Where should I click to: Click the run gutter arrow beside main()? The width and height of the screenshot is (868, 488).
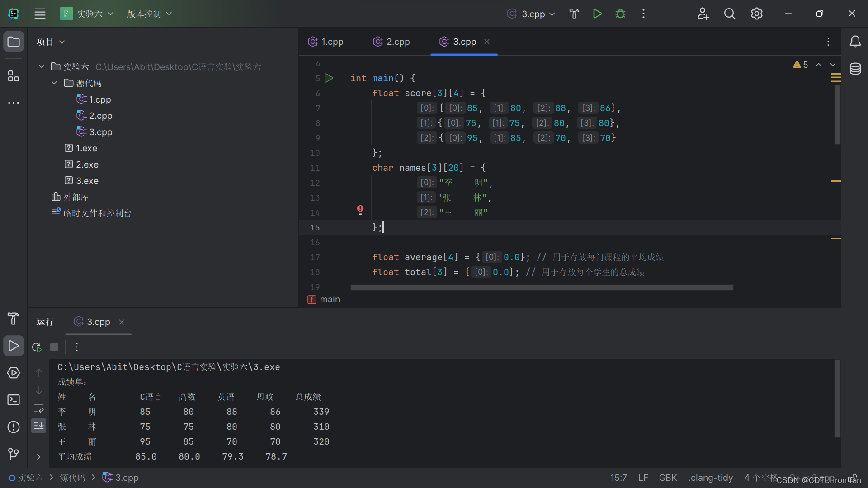329,78
